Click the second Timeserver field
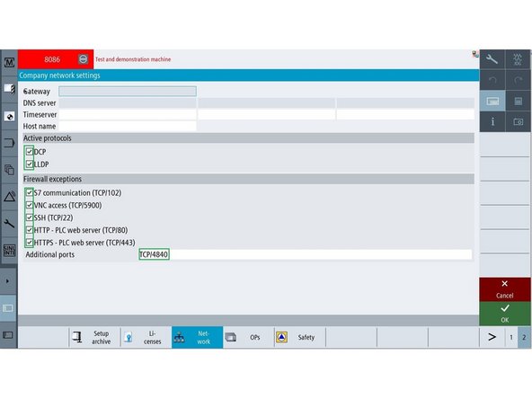The image size is (532, 399). pyautogui.click(x=266, y=114)
